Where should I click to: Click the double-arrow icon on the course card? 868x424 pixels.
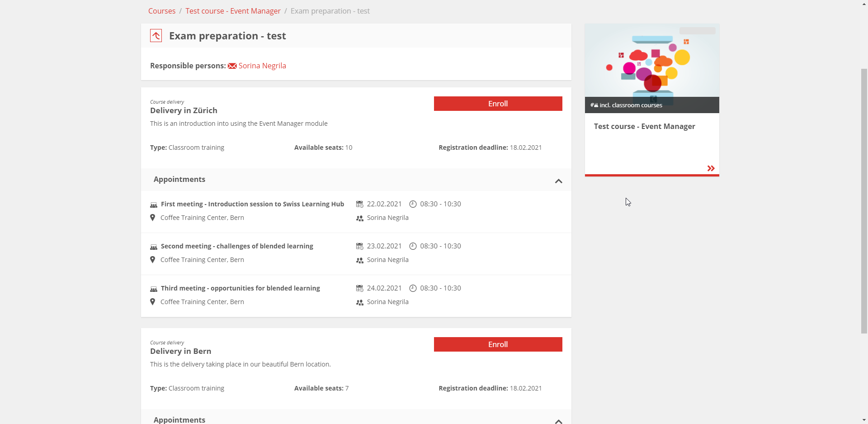(x=711, y=168)
